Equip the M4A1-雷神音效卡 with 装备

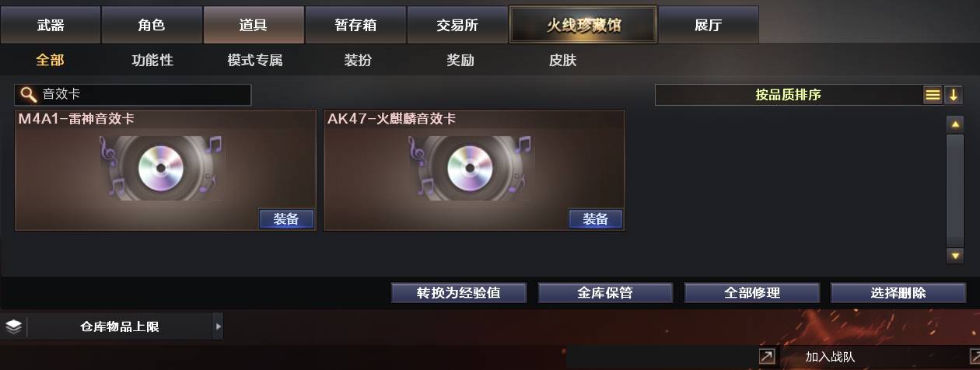(286, 219)
